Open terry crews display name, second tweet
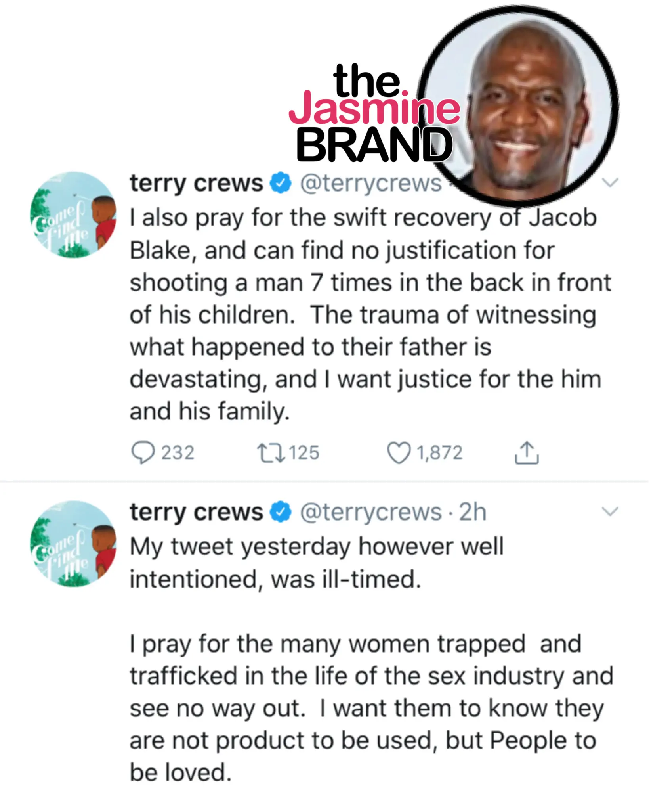Viewport: 649px width, 812px height. coord(196,512)
